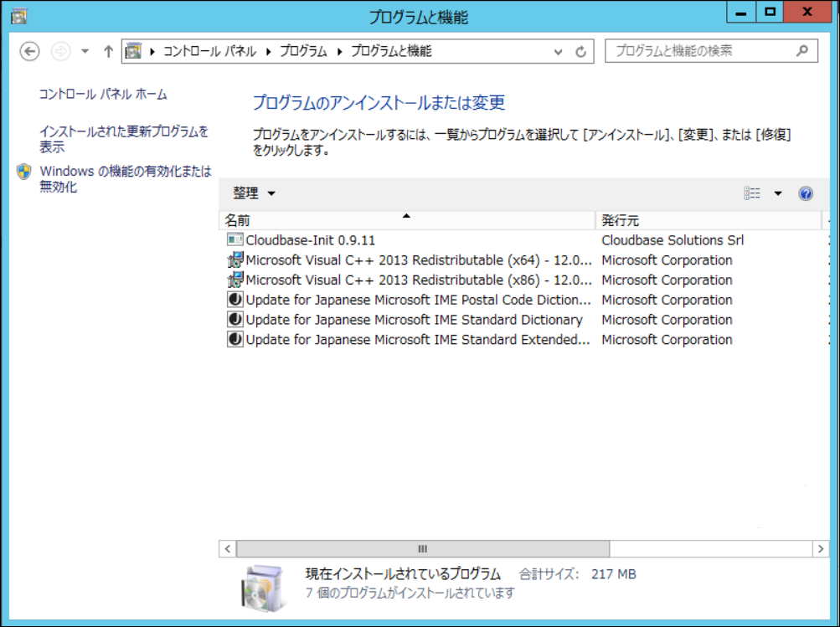
Task: Select IME Standard Extended update row
Action: (x=524, y=340)
